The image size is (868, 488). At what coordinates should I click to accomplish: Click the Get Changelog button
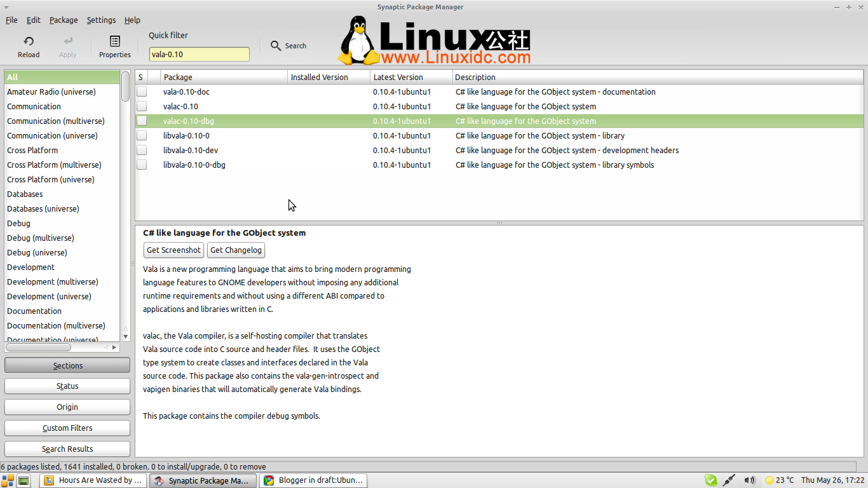(x=236, y=250)
